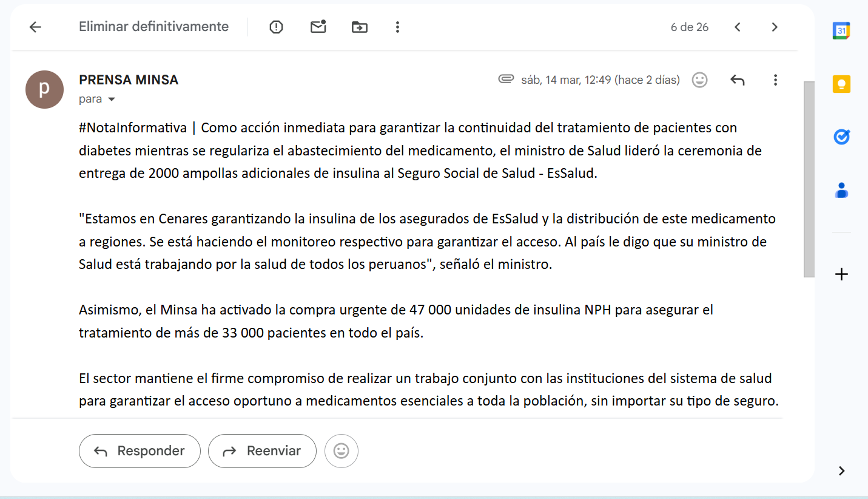Go back to the message list
The image size is (868, 499).
(35, 27)
